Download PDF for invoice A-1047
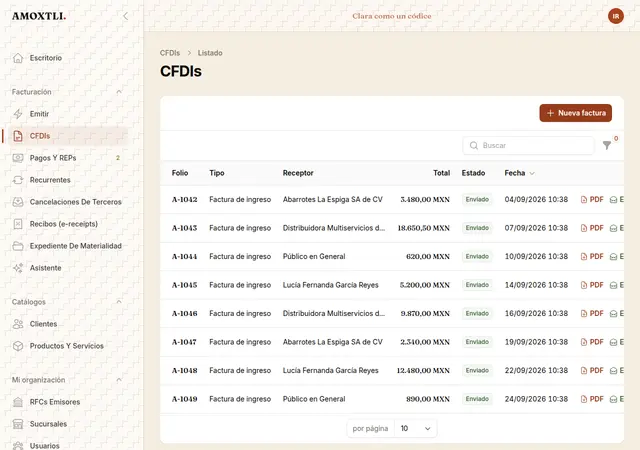The height and width of the screenshot is (450, 640). pos(592,342)
